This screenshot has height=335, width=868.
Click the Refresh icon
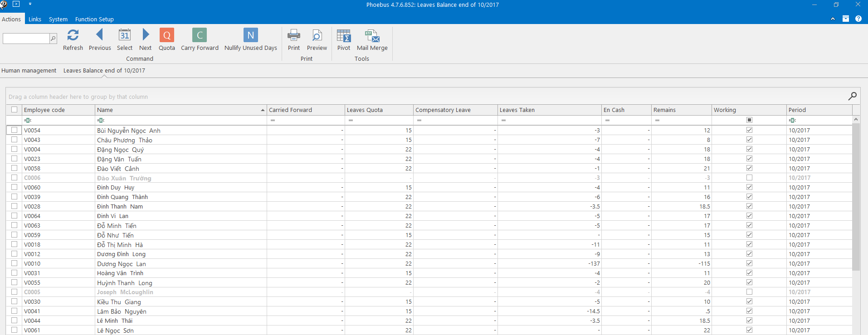[x=73, y=35]
